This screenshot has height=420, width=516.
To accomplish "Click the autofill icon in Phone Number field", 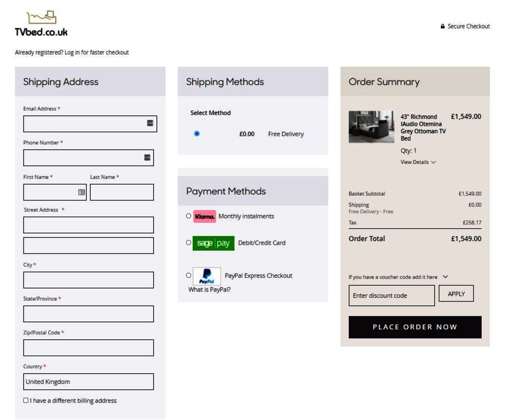I will pyautogui.click(x=147, y=158).
